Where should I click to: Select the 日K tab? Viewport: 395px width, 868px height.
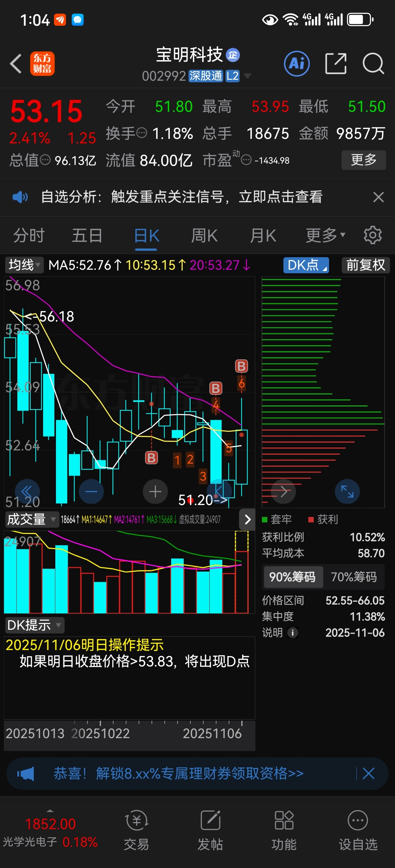pyautogui.click(x=147, y=236)
